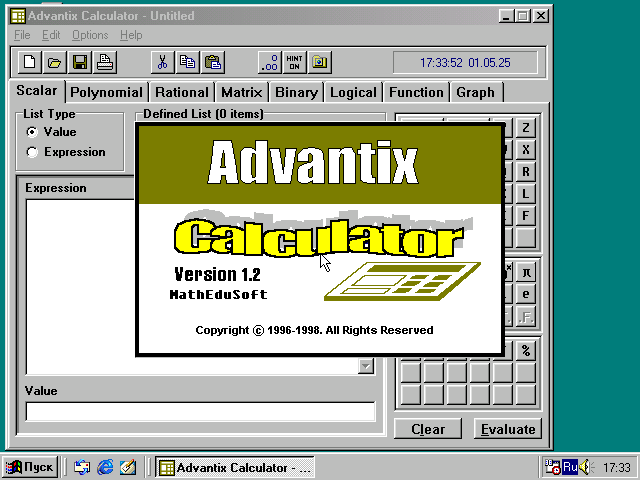Image resolution: width=640 pixels, height=480 pixels.
Task: Switch to the Graph tab
Action: 475,92
